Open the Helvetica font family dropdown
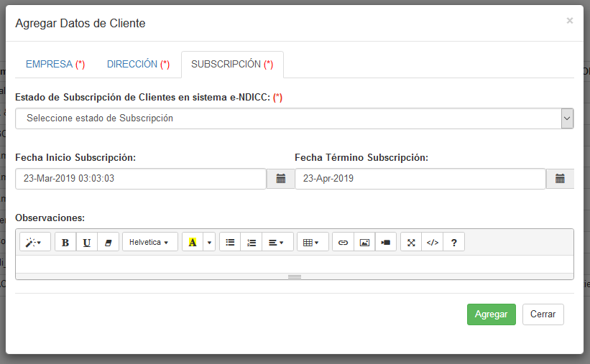Image resolution: width=590 pixels, height=364 pixels. click(x=149, y=243)
